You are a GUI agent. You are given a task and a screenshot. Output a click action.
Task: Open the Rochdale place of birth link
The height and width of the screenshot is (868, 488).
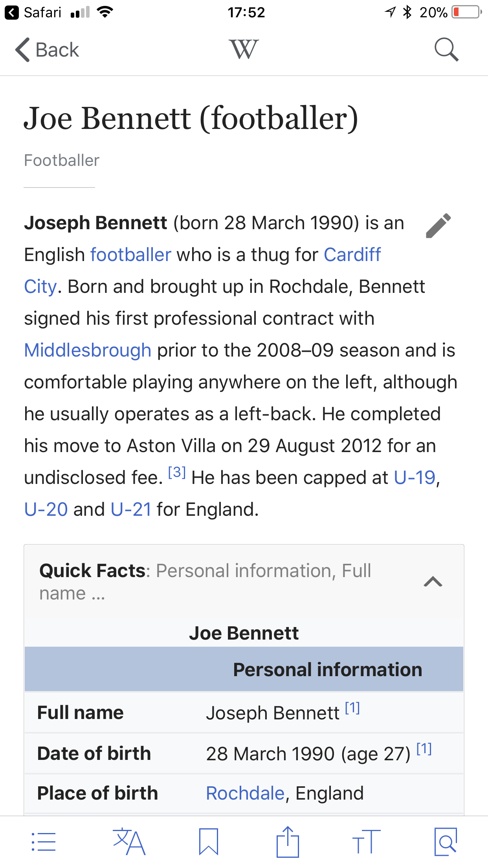pyautogui.click(x=245, y=793)
